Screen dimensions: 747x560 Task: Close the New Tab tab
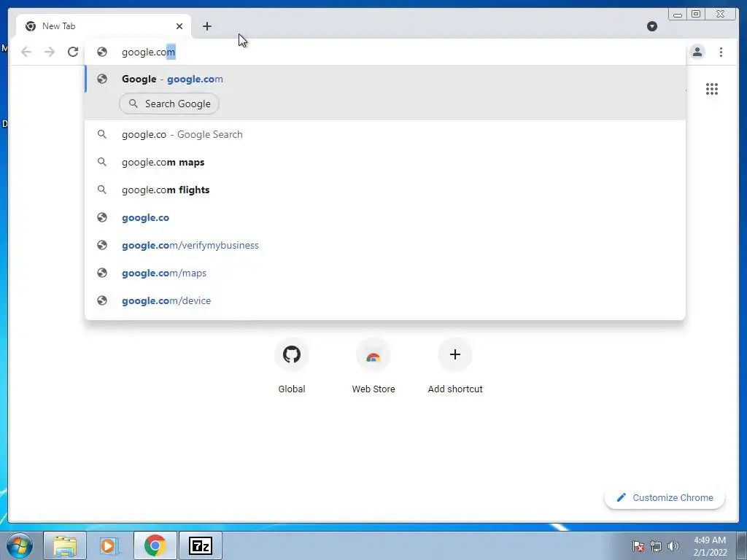179,26
